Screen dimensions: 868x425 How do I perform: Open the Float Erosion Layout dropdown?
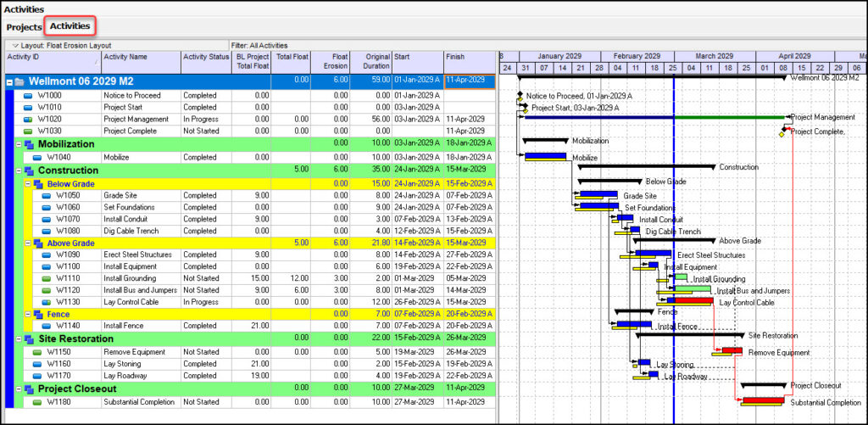pyautogui.click(x=15, y=46)
